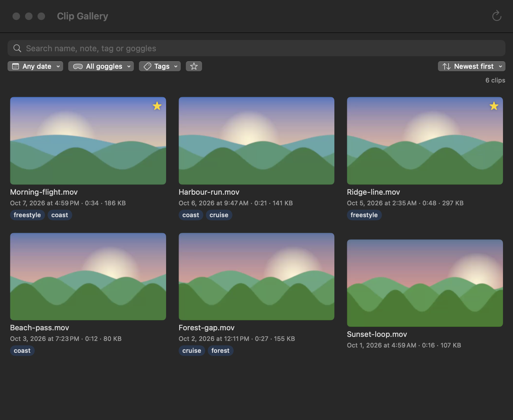The width and height of the screenshot is (513, 420).
Task: Select the Sunset-loop.mov thumbnail
Action: click(x=425, y=283)
